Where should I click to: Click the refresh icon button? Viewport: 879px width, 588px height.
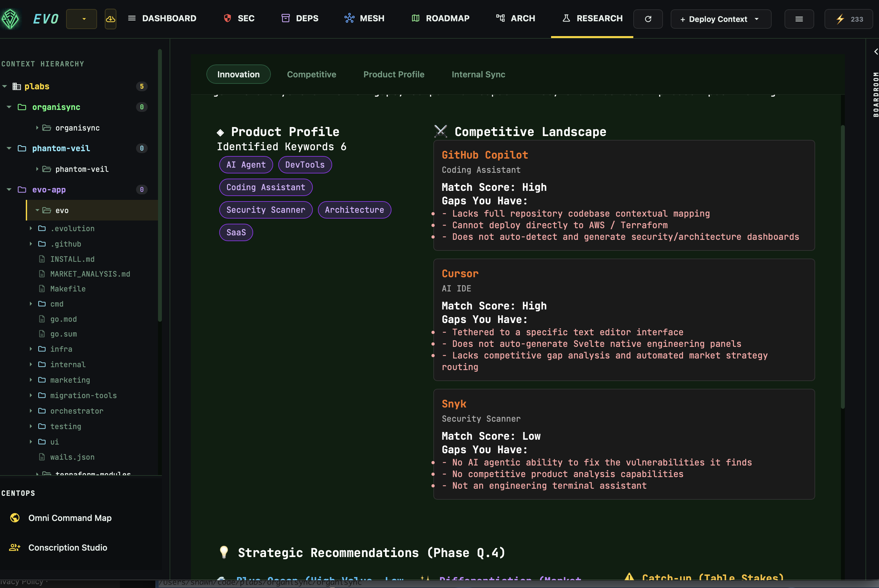[648, 19]
